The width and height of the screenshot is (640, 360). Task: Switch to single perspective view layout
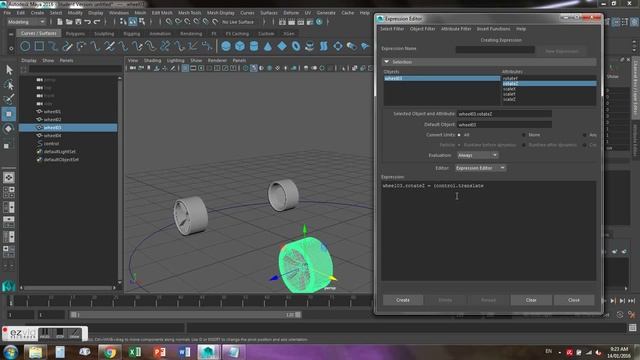[9, 178]
